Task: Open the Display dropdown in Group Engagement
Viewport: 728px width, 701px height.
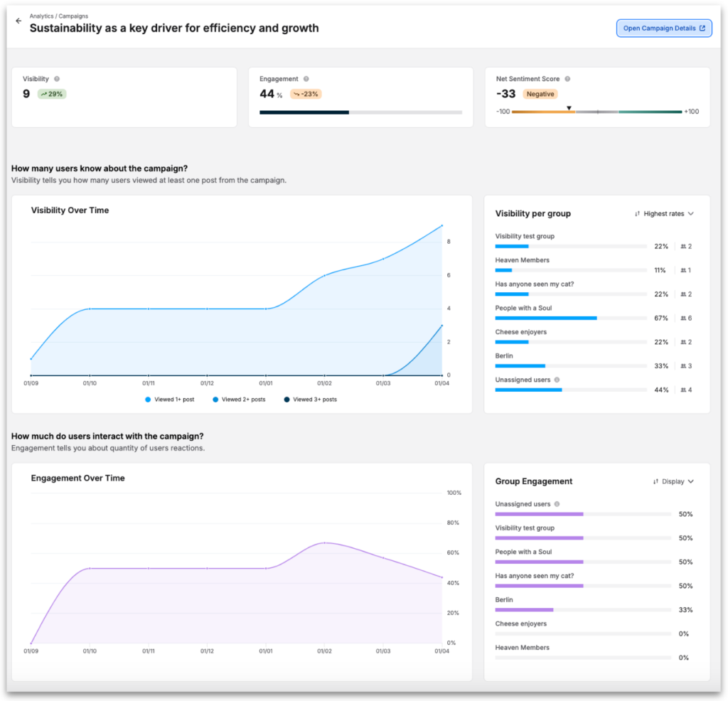Action: (x=673, y=481)
